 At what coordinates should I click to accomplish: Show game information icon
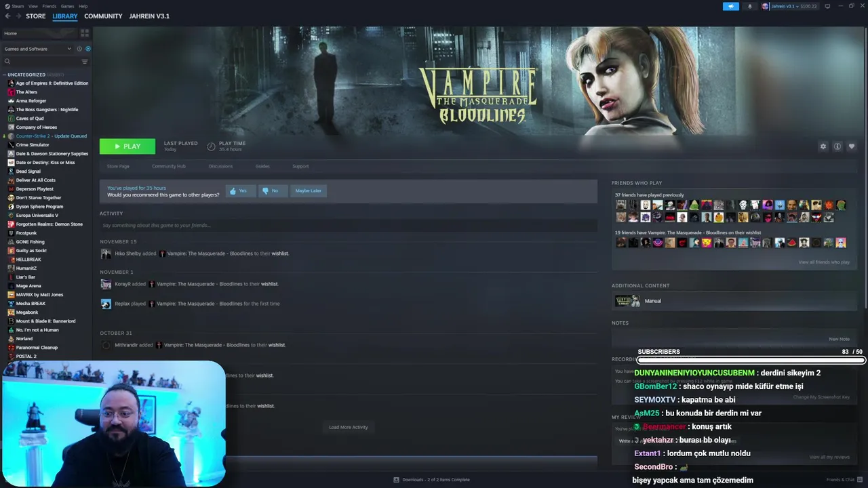pos(837,146)
